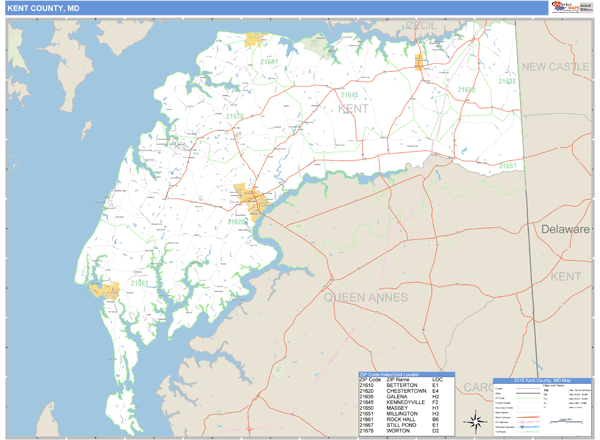Screen dimensions: 600x440
Task: Click the ZIP code 21661 map label
Action: click(x=138, y=283)
